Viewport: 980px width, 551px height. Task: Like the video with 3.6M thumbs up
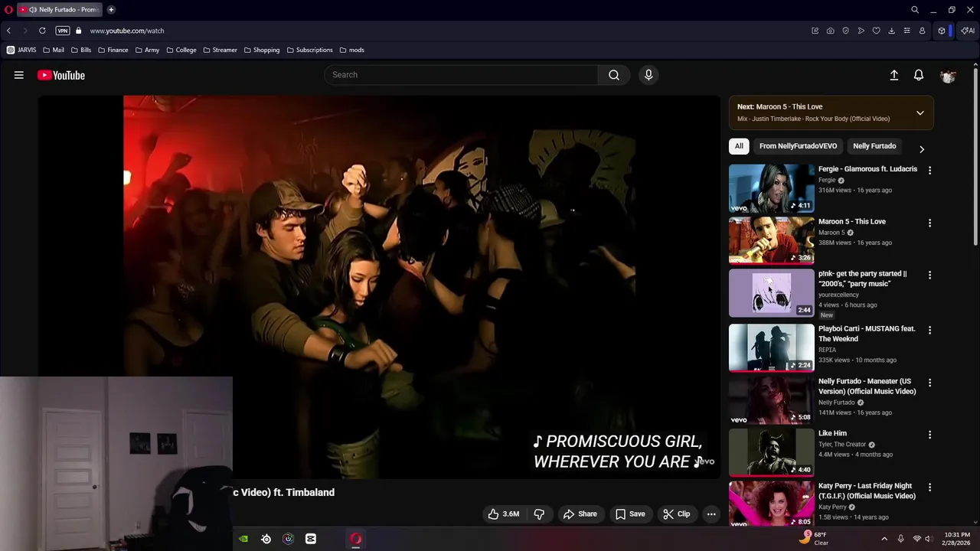pos(503,514)
